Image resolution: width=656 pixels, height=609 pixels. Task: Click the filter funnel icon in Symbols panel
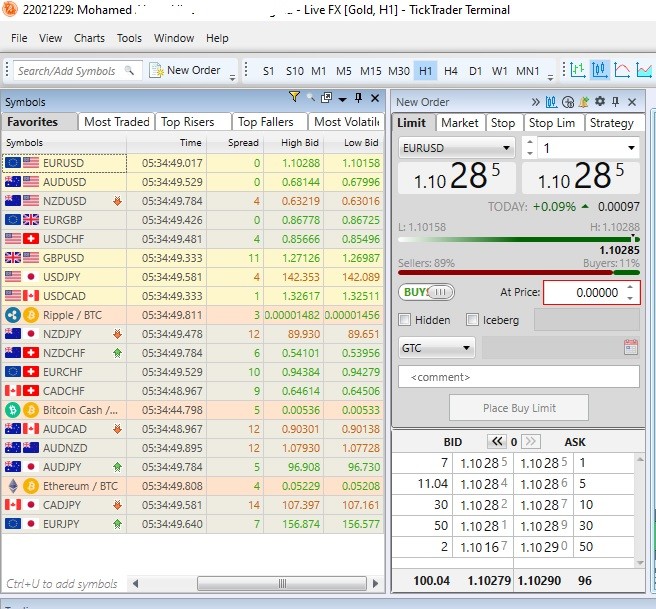[294, 97]
